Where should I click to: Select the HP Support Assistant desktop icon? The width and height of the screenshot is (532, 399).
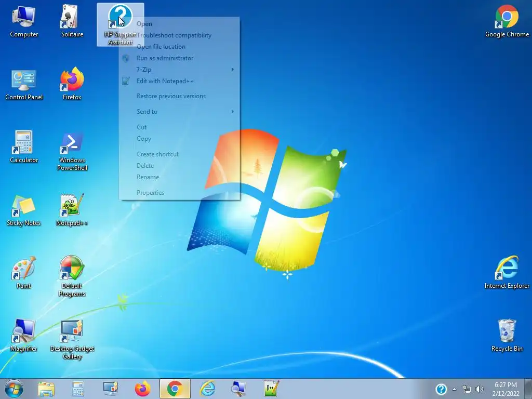[120, 24]
